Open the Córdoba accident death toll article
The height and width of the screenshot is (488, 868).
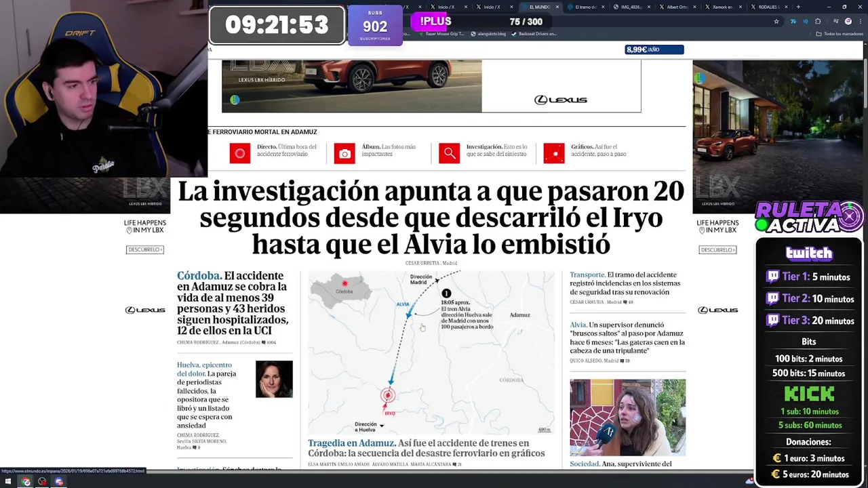[x=233, y=303]
